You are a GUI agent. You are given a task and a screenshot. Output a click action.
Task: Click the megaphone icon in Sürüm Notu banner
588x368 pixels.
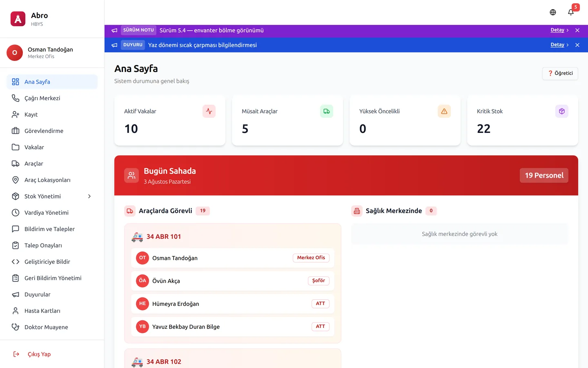coord(114,30)
